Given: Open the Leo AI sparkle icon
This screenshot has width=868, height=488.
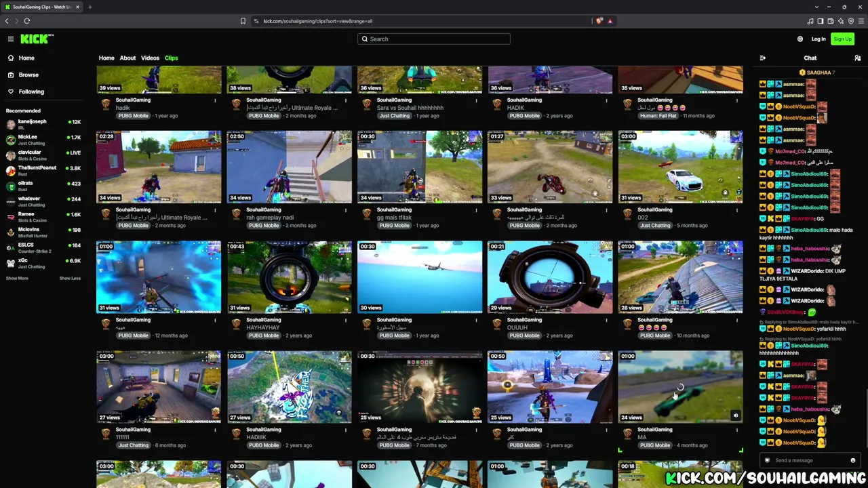Looking at the screenshot, I should (841, 21).
